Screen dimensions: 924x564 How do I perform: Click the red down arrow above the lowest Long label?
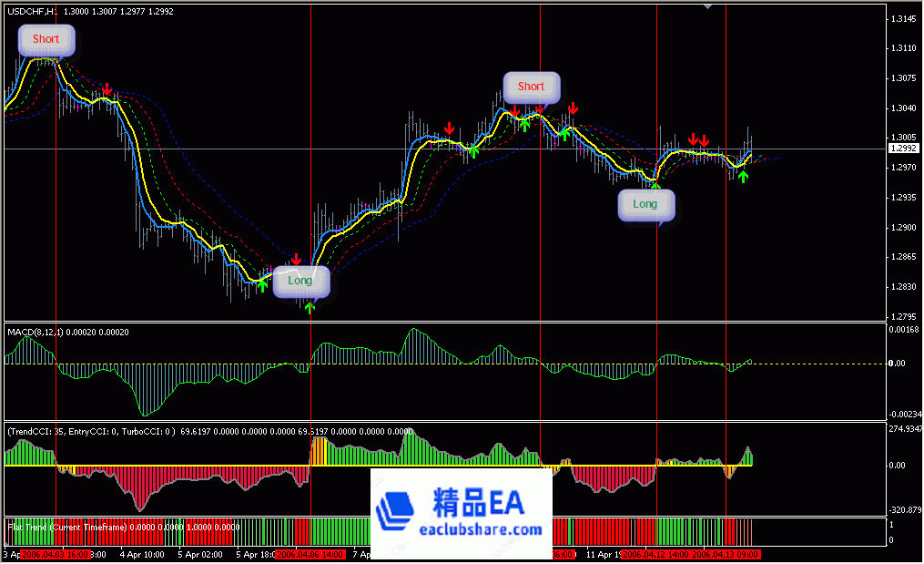(296, 260)
